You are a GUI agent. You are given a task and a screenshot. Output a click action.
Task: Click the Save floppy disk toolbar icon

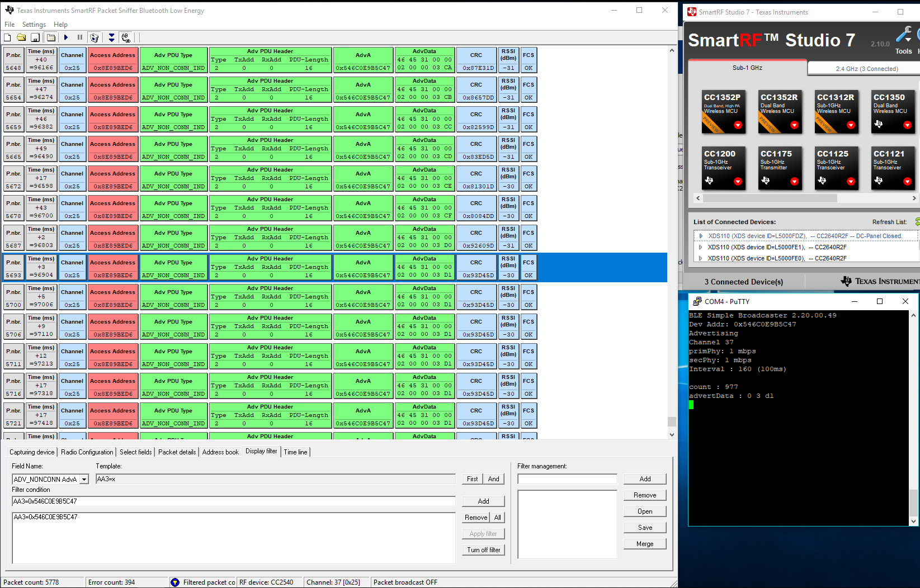(x=35, y=37)
